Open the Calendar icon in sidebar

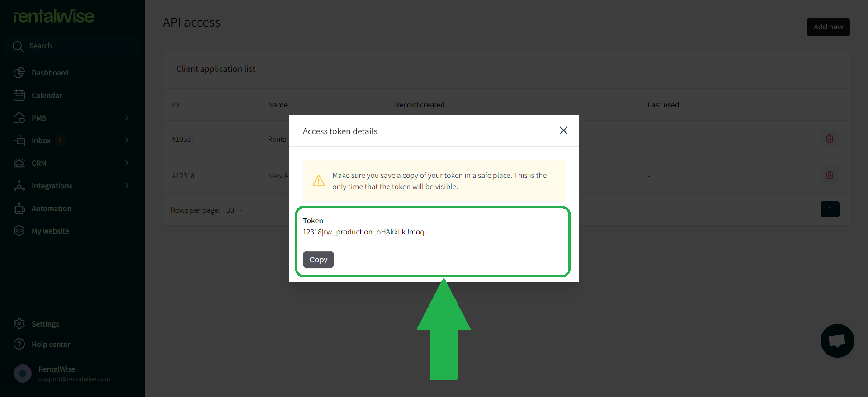click(x=19, y=95)
